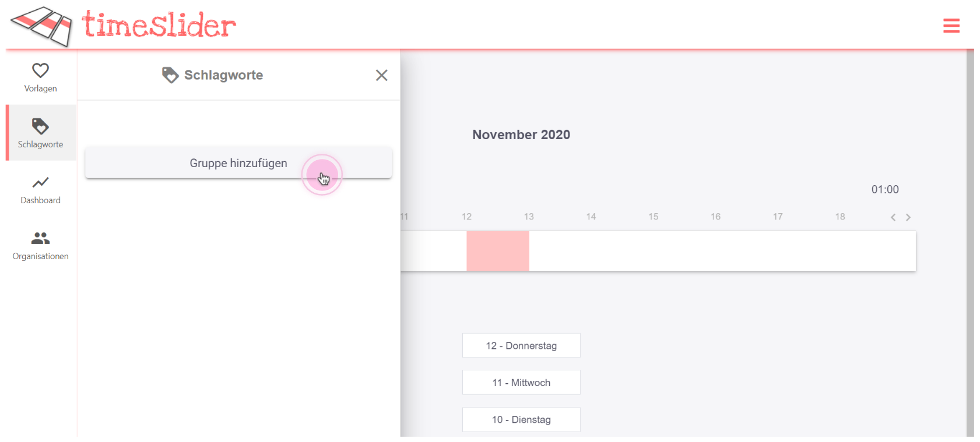Click the next days chevron arrow

tap(908, 217)
